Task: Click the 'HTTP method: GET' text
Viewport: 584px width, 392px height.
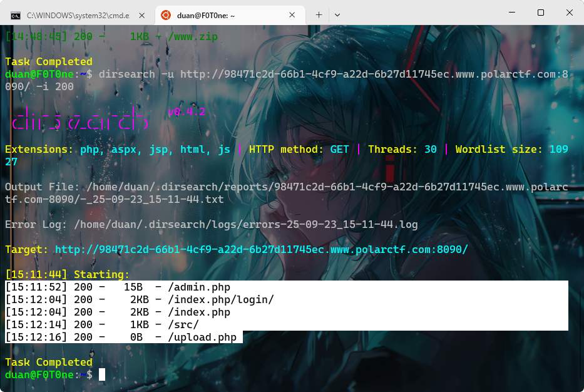Action: point(299,149)
